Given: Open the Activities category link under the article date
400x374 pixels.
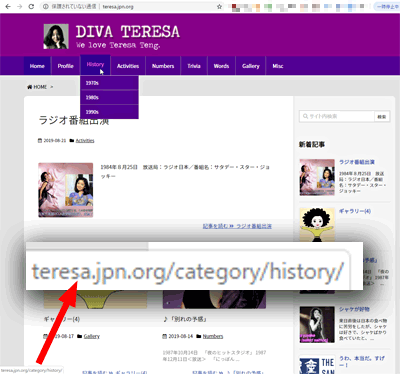Looking at the screenshot, I should [85, 141].
